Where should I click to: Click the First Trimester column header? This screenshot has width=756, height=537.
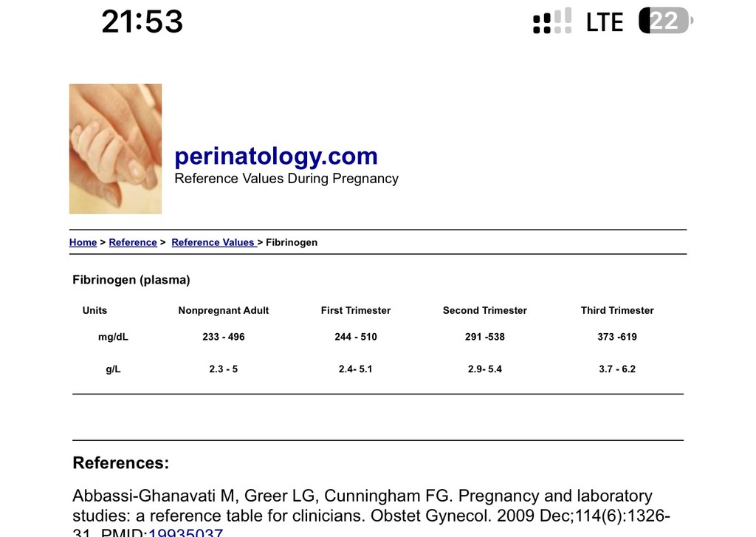coord(356,310)
